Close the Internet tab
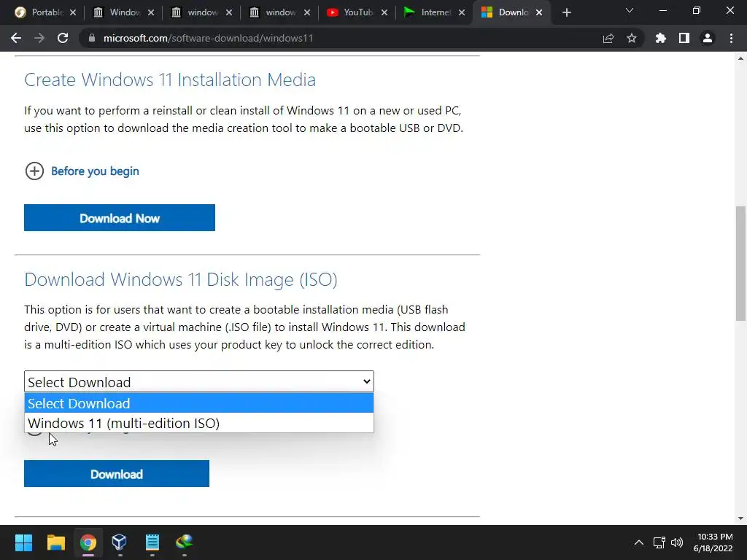This screenshot has height=560, width=747. [462, 12]
